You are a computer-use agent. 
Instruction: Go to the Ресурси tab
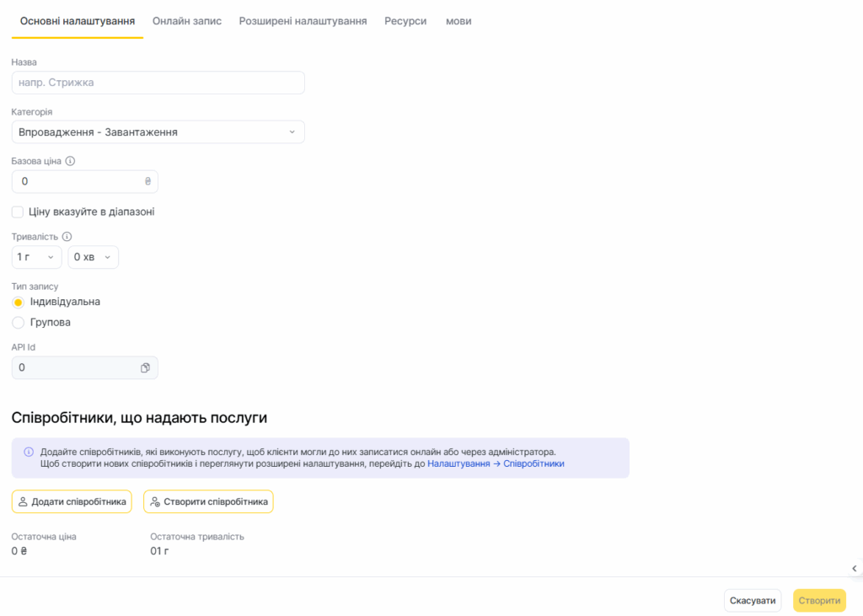click(405, 21)
